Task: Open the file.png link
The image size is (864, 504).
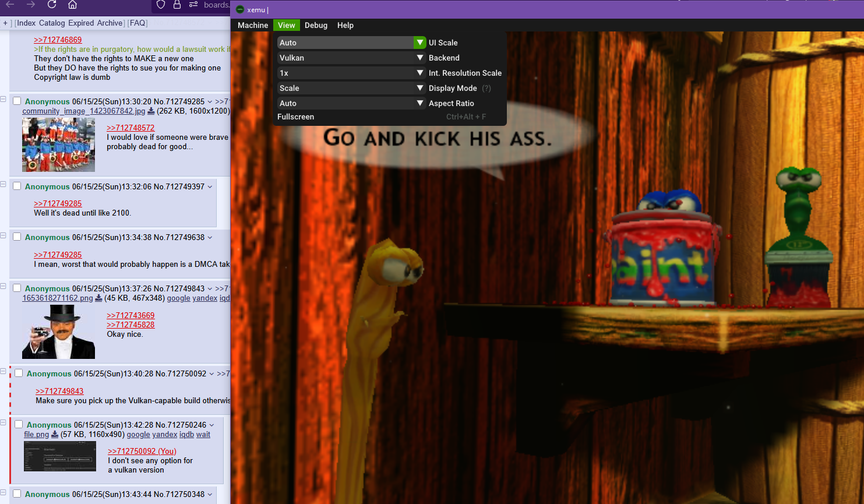Action: click(36, 434)
